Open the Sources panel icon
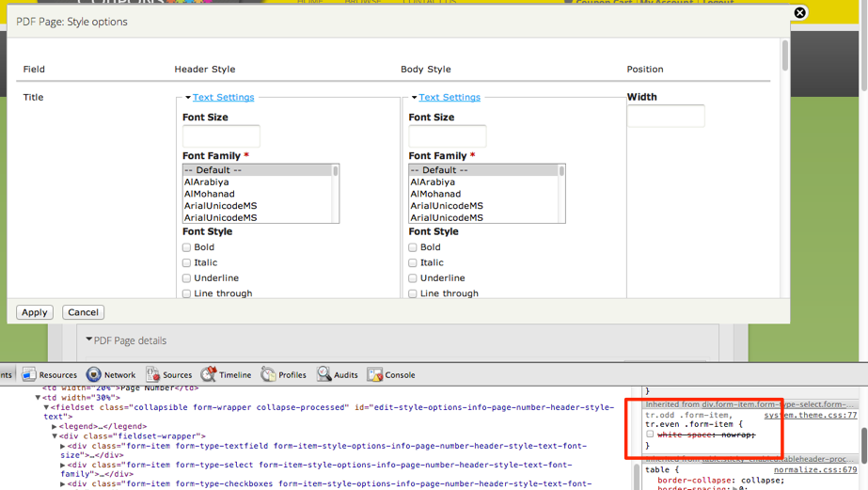The image size is (868, 490). click(152, 374)
